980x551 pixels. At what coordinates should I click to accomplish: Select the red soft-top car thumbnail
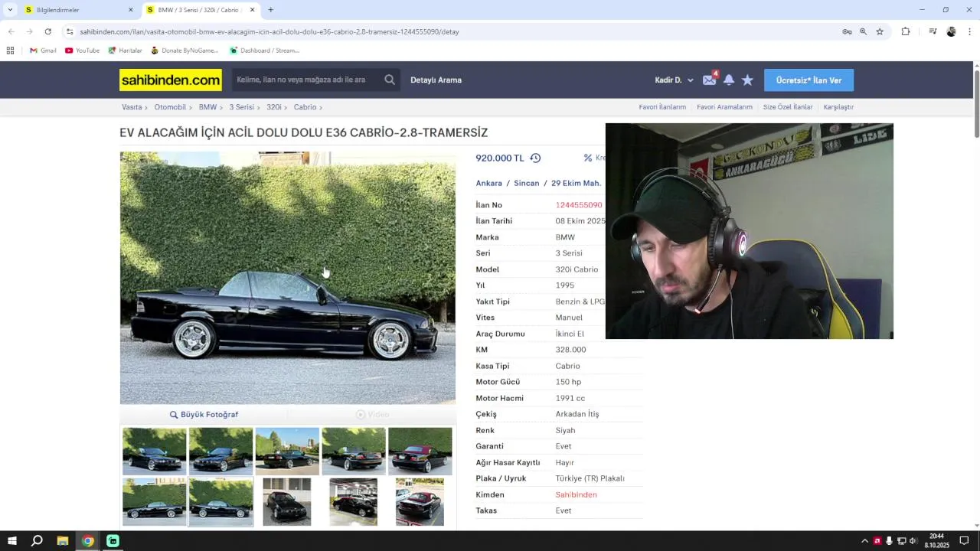tap(420, 451)
